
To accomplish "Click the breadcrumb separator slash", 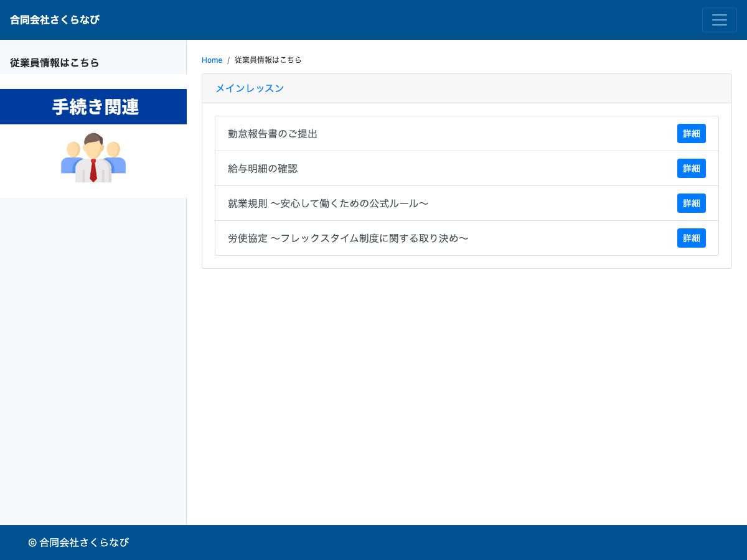I will tap(227, 60).
